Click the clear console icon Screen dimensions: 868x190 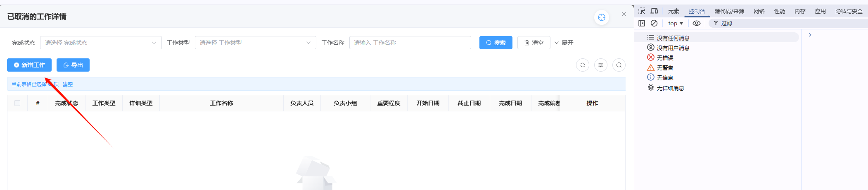[x=654, y=23]
